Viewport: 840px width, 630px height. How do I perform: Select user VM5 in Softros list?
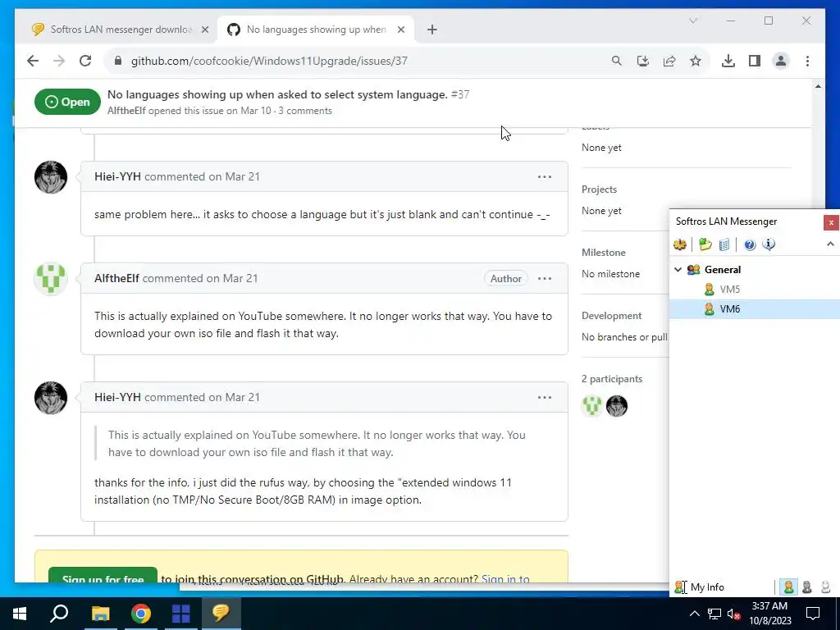click(x=729, y=290)
